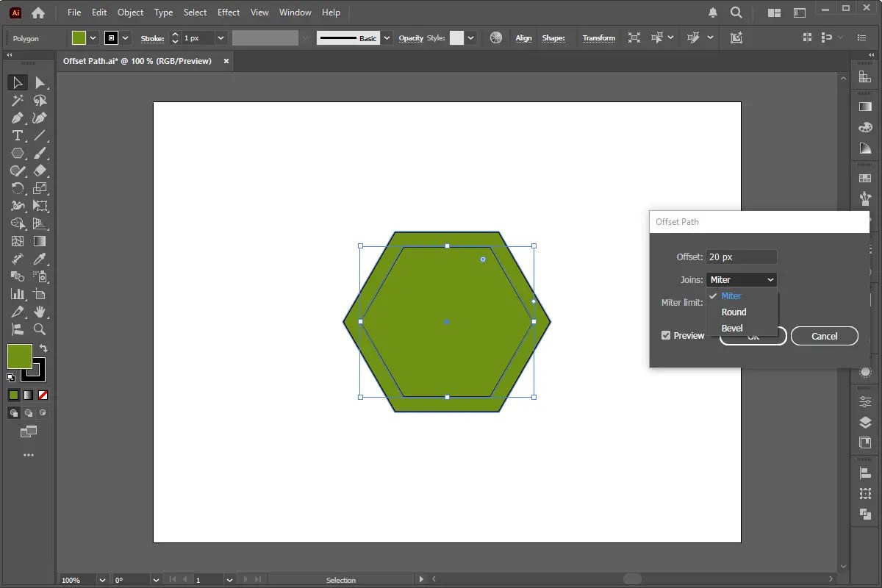
Task: Open the Layers panel icon
Action: [x=865, y=423]
